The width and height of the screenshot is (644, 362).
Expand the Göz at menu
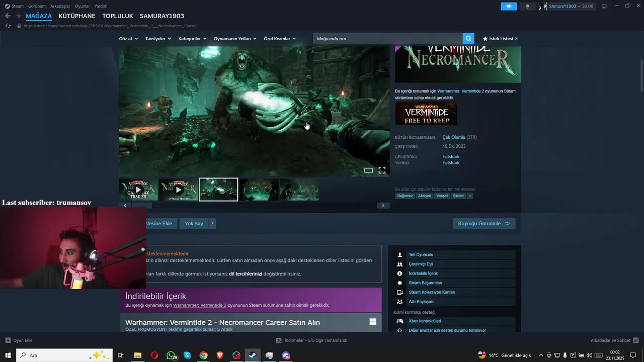(128, 39)
